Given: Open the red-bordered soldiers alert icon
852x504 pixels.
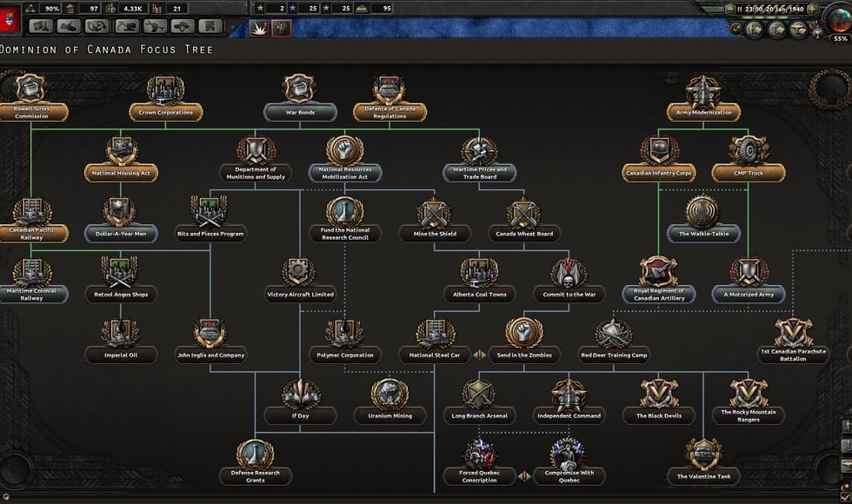Looking at the screenshot, I should 281,28.
